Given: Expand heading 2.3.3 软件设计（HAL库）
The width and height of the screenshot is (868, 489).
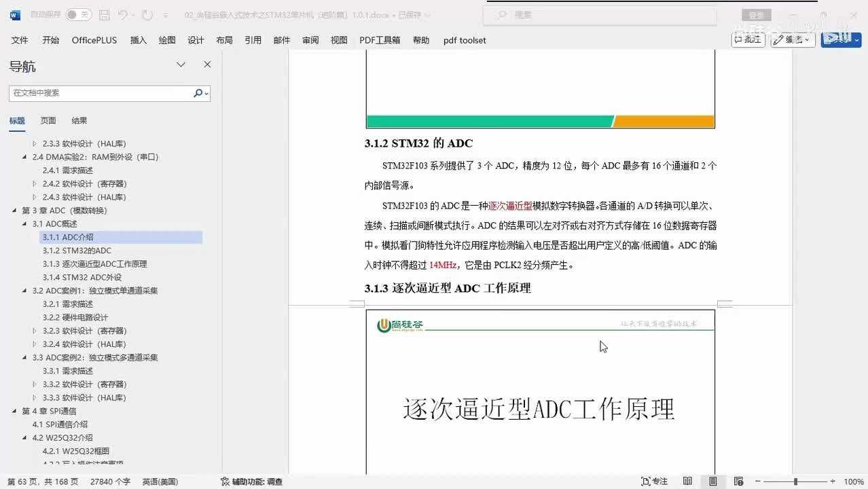Looking at the screenshot, I should point(35,144).
